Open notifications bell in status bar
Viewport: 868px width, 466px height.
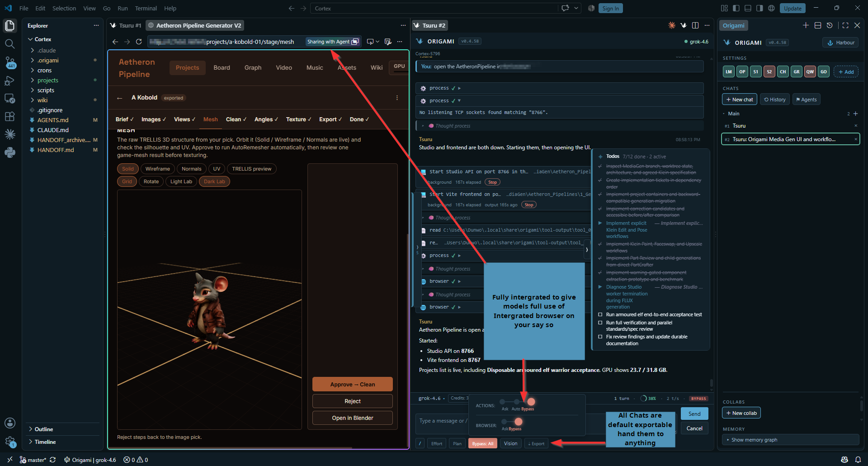point(858,460)
